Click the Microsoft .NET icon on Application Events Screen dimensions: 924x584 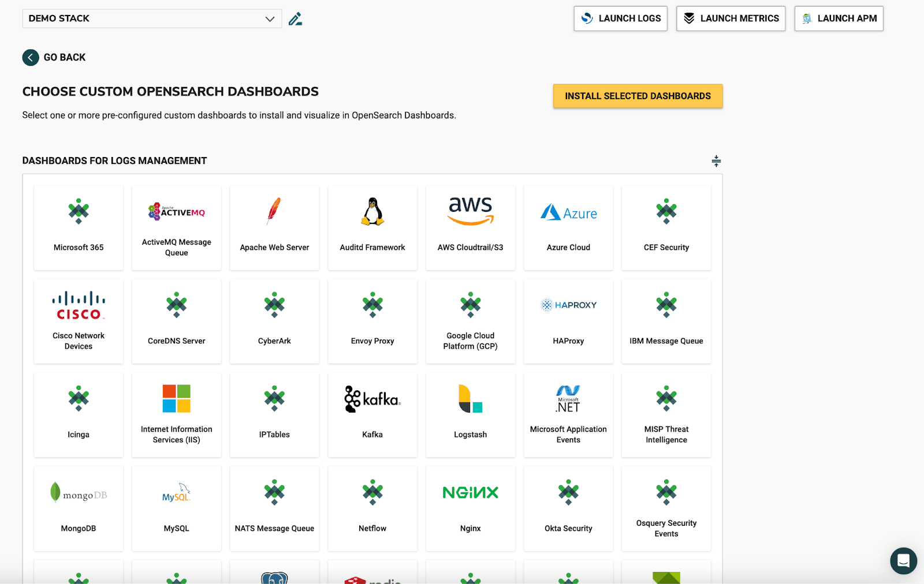pos(568,398)
